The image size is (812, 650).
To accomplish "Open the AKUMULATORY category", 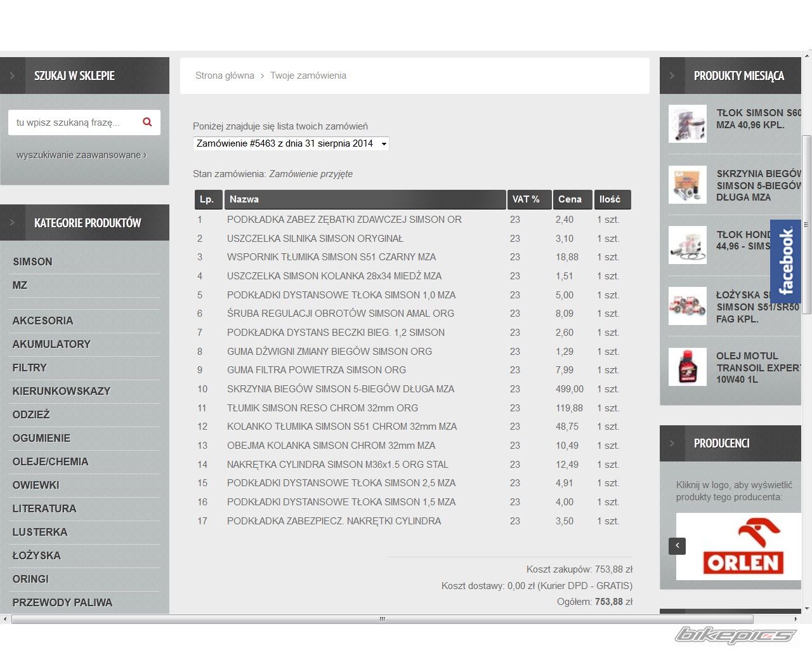I will 51,344.
